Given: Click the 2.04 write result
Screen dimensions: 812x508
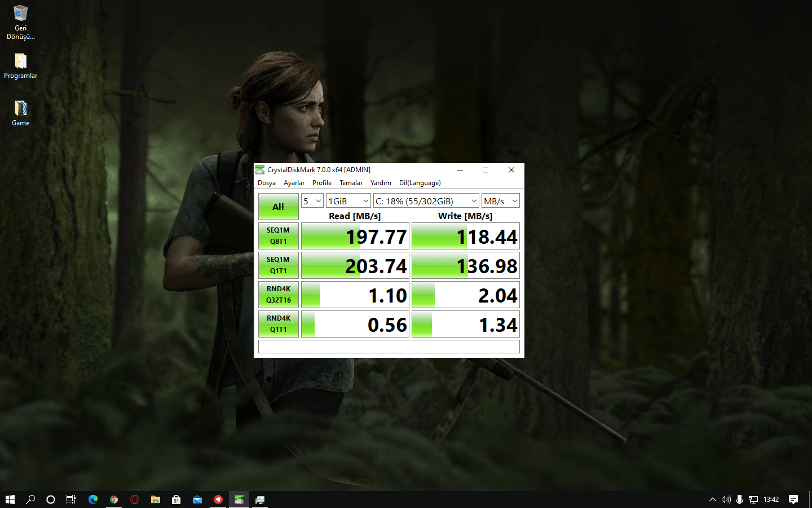Looking at the screenshot, I should (466, 295).
